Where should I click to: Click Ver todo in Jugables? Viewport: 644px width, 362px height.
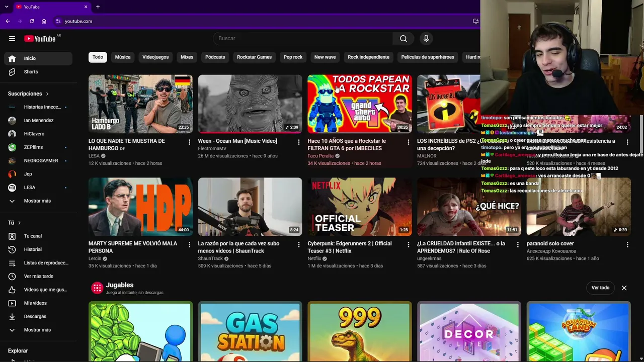600,288
